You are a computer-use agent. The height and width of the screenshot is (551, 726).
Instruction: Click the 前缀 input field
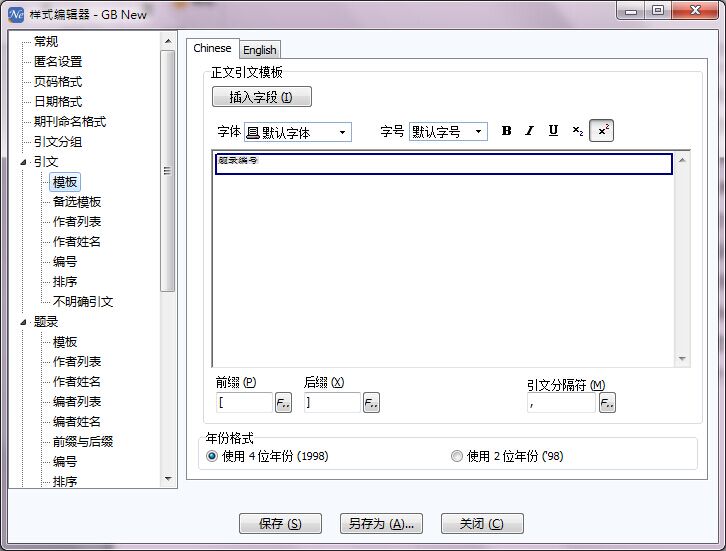pos(244,403)
